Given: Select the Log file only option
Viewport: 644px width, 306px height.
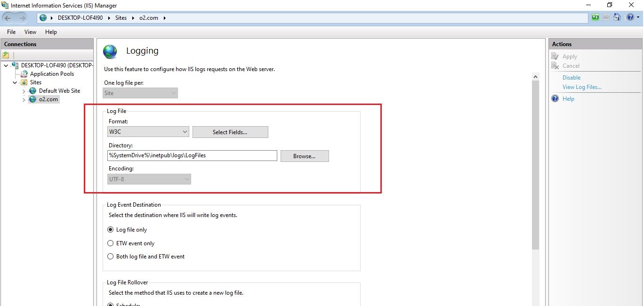Looking at the screenshot, I should coord(110,230).
